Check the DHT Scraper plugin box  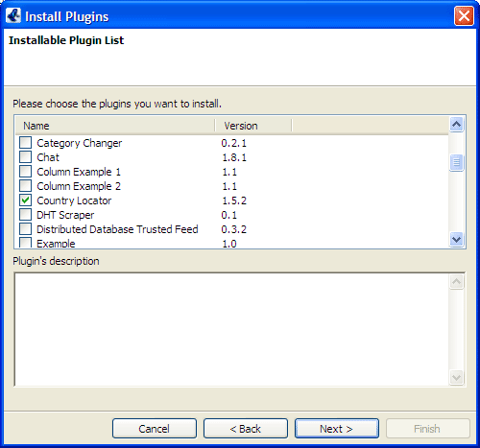point(25,215)
